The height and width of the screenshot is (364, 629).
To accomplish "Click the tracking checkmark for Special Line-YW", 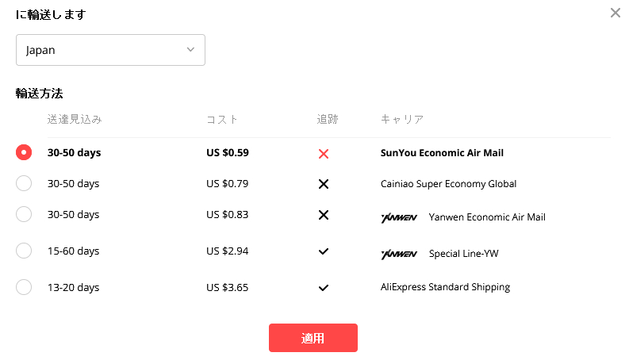I will click(x=324, y=251).
